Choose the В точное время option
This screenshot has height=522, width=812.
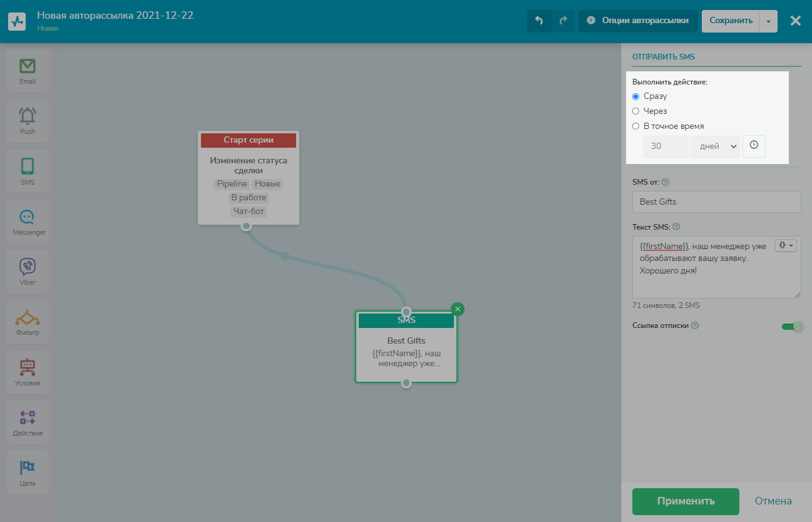[x=636, y=126]
